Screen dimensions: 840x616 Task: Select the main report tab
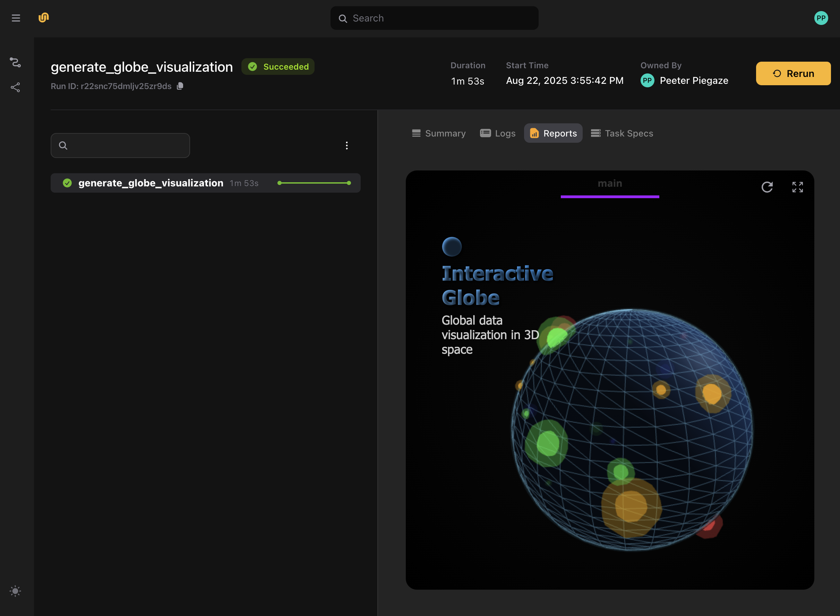(610, 183)
